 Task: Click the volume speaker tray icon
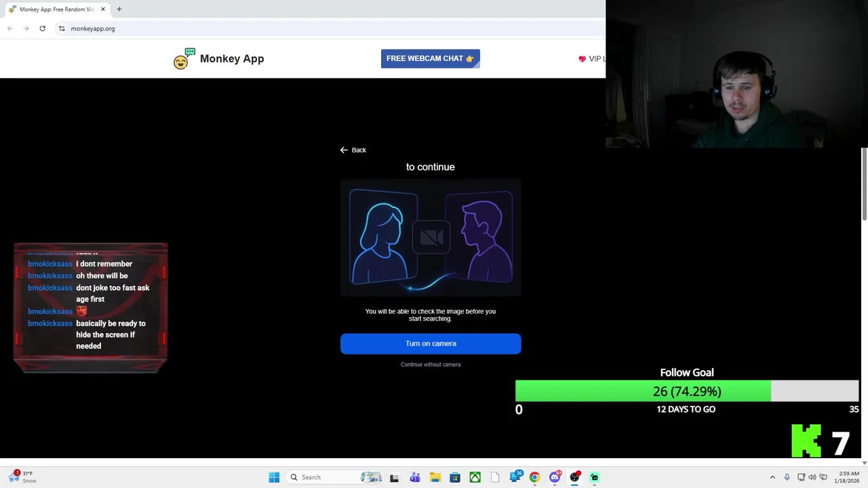click(812, 477)
